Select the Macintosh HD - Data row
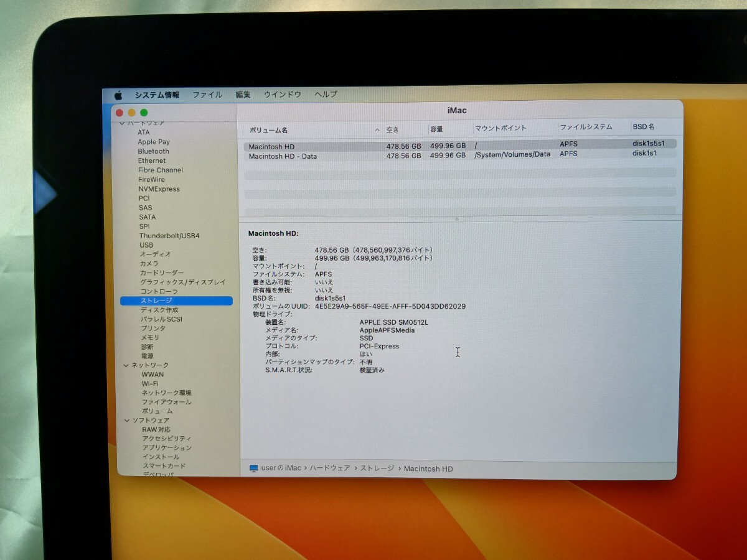 [x=460, y=155]
